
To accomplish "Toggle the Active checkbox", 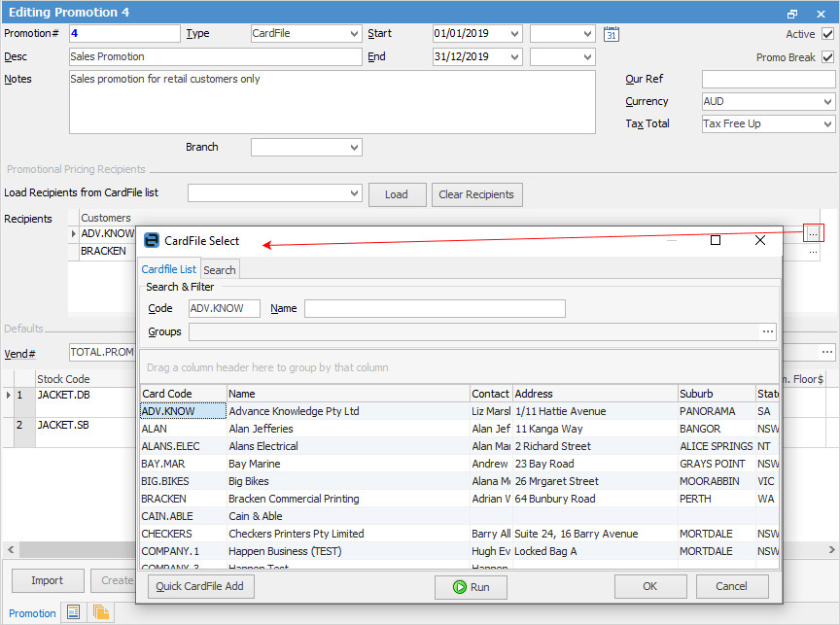I will point(827,34).
